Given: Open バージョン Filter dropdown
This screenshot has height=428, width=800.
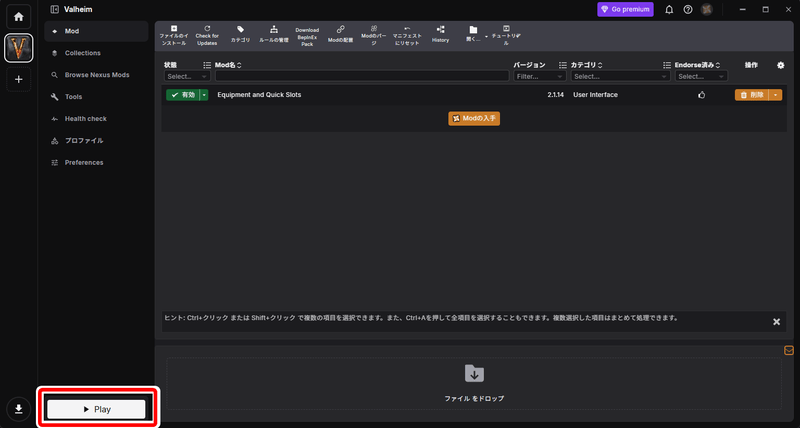Looking at the screenshot, I should (540, 77).
